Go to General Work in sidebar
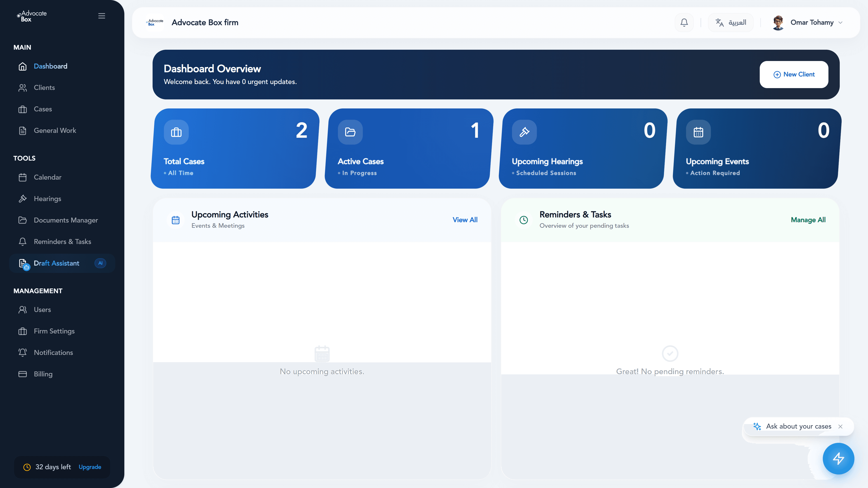Image resolution: width=868 pixels, height=488 pixels. 55,130
